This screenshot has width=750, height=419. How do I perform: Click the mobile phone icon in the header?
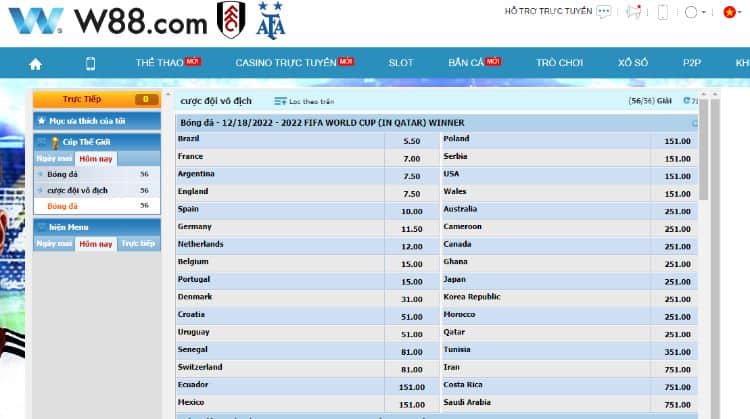coord(662,11)
